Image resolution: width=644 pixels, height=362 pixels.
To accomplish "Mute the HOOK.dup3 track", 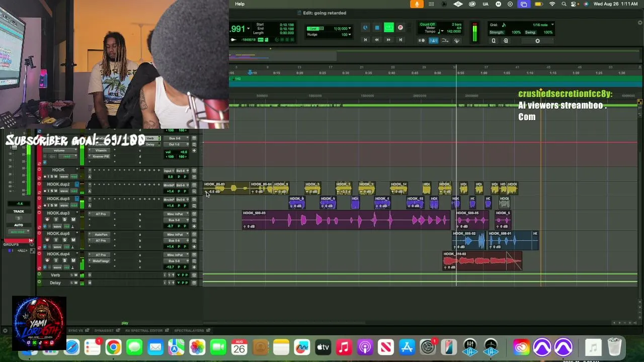I will coord(73,220).
